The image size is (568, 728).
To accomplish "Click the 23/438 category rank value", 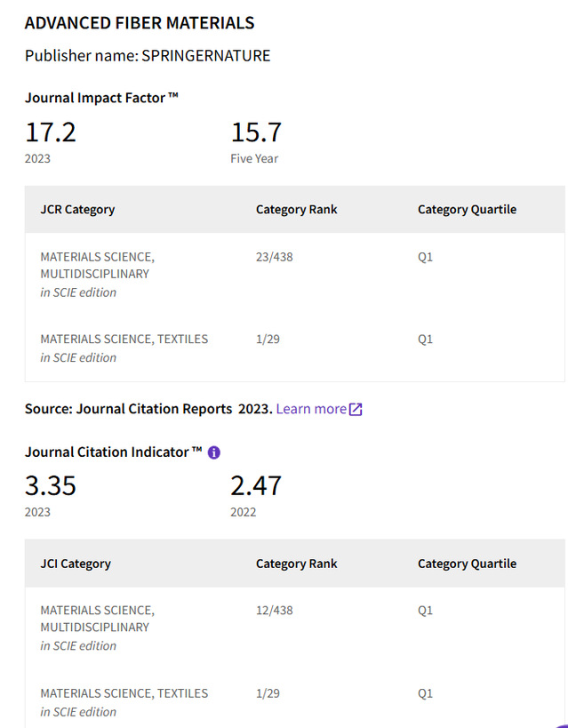I will [x=274, y=257].
